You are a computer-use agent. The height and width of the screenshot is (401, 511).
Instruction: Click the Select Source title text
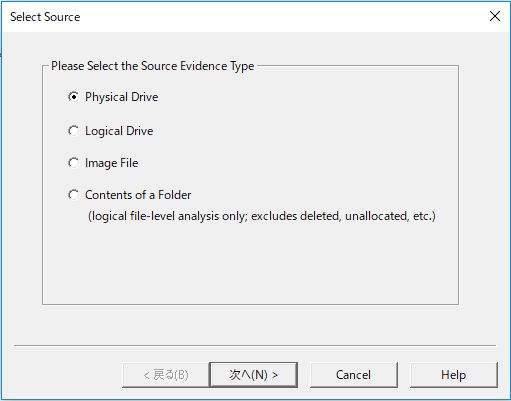45,17
